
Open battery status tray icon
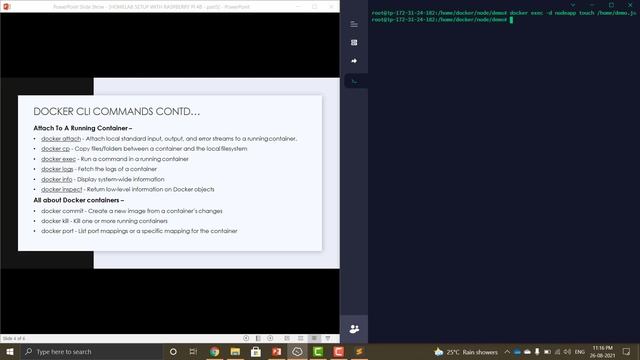[547, 352]
